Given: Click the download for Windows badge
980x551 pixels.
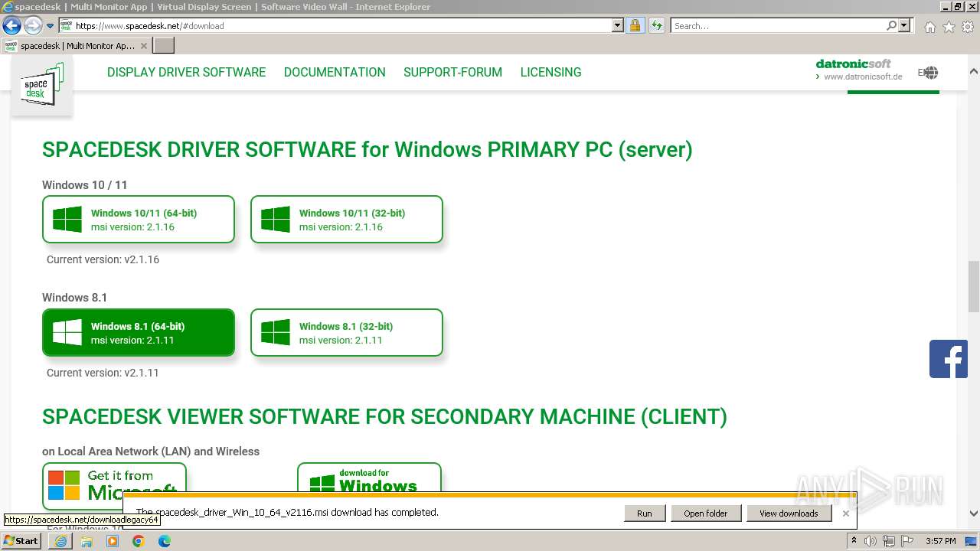Looking at the screenshot, I should click(369, 478).
